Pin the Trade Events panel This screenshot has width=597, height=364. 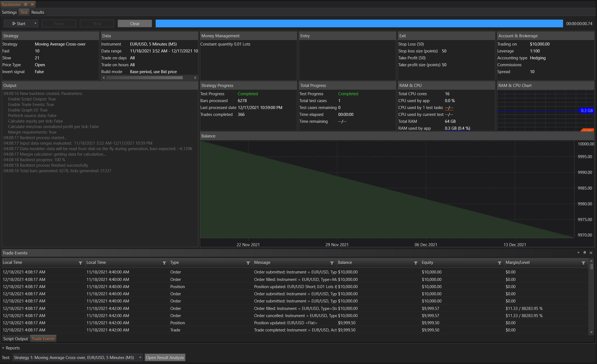585,253
